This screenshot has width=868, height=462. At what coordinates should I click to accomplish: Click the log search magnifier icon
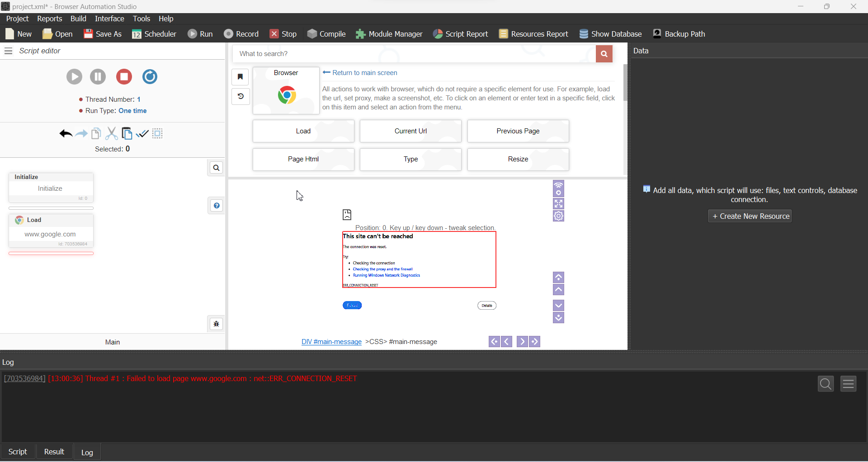point(826,384)
